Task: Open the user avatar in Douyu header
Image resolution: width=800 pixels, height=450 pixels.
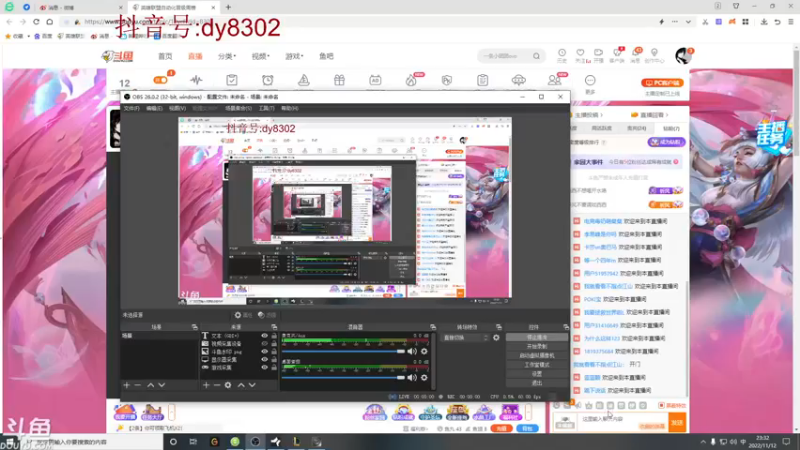Action: click(x=683, y=56)
